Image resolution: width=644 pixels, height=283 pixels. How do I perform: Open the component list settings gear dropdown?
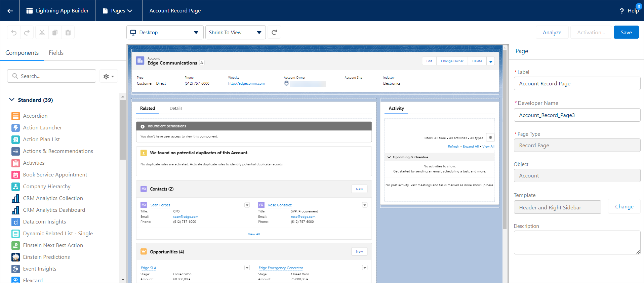click(109, 76)
